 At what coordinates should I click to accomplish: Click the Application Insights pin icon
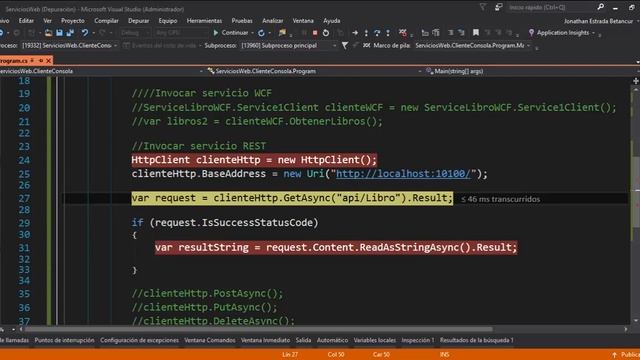pyautogui.click(x=531, y=33)
